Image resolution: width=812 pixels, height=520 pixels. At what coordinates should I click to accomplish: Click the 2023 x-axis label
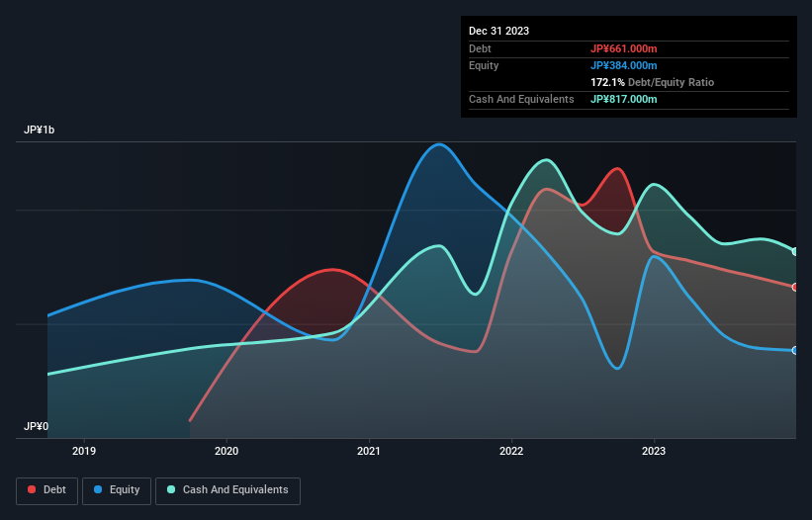654,451
